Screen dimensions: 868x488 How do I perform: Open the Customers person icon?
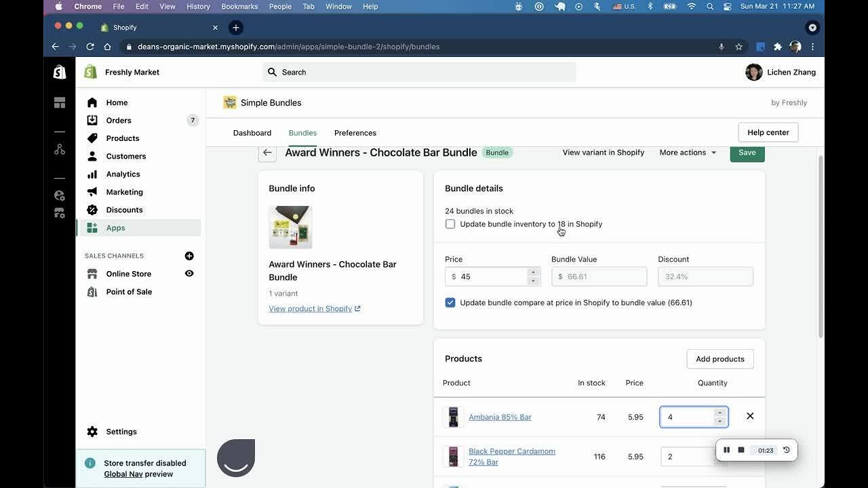point(92,156)
